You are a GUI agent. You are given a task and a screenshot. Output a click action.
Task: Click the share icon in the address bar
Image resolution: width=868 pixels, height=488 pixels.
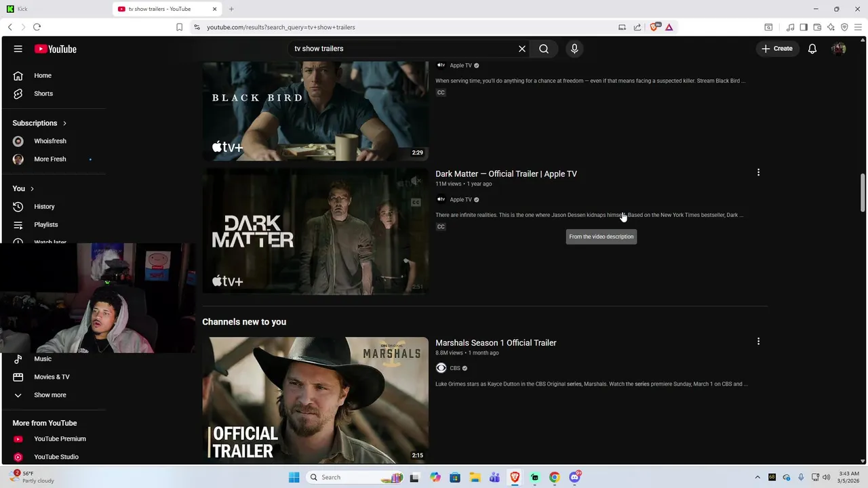pyautogui.click(x=637, y=27)
